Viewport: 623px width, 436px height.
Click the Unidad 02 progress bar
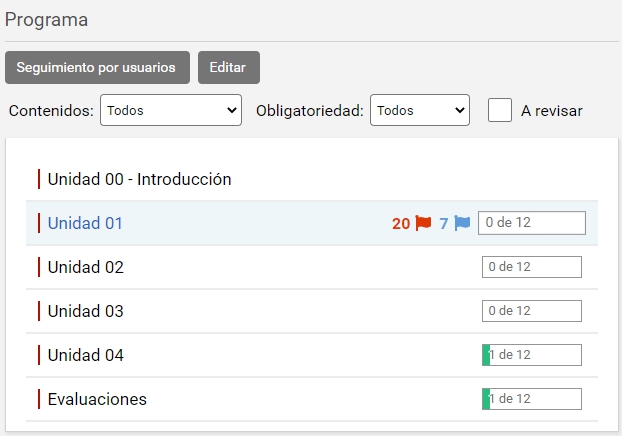[x=532, y=267]
